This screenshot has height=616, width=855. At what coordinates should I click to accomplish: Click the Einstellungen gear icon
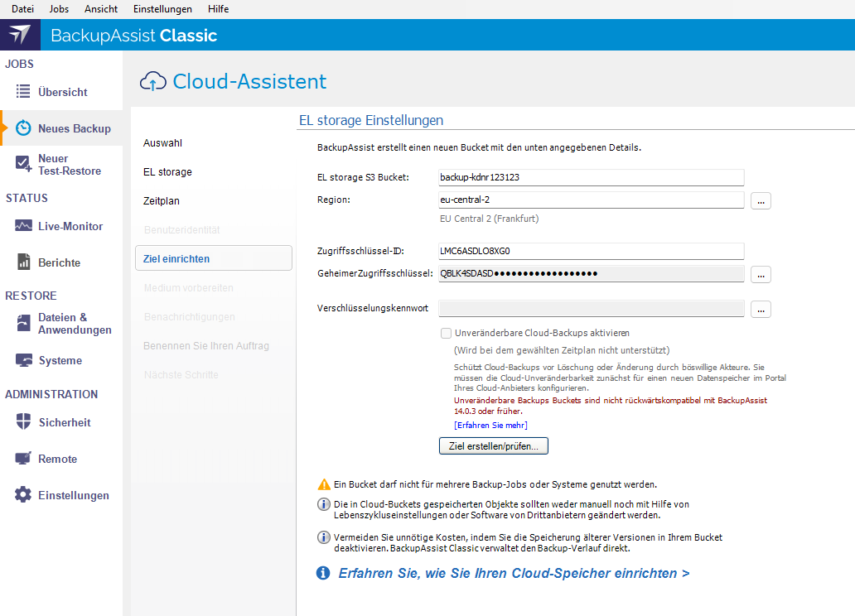point(23,495)
